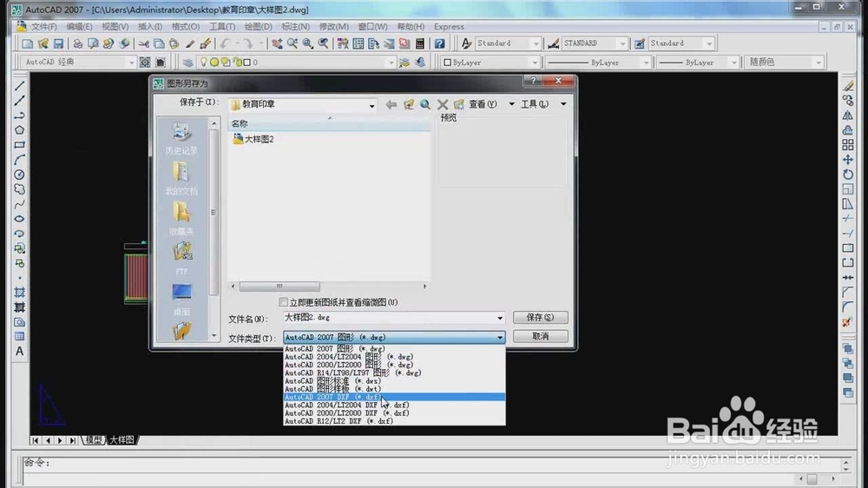Expand the plot style color dropdown

[819, 63]
